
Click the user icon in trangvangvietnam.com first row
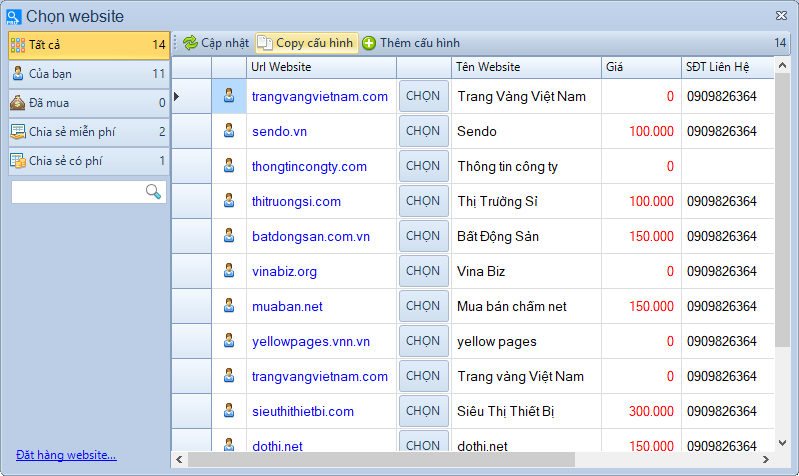(x=229, y=95)
